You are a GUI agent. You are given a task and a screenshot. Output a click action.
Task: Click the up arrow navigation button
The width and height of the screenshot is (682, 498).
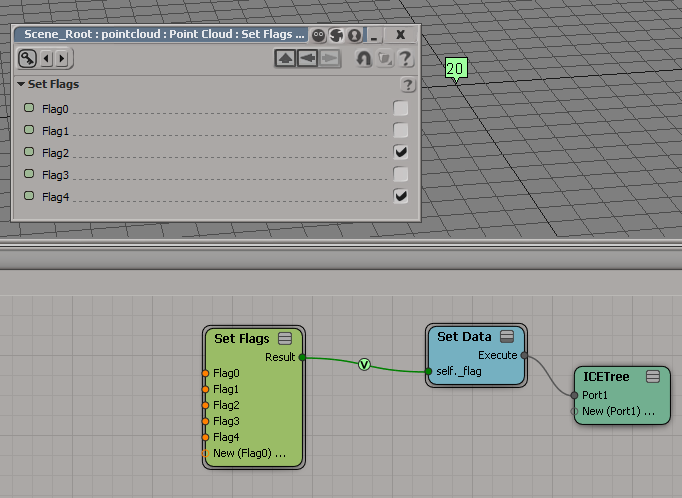(x=285, y=59)
